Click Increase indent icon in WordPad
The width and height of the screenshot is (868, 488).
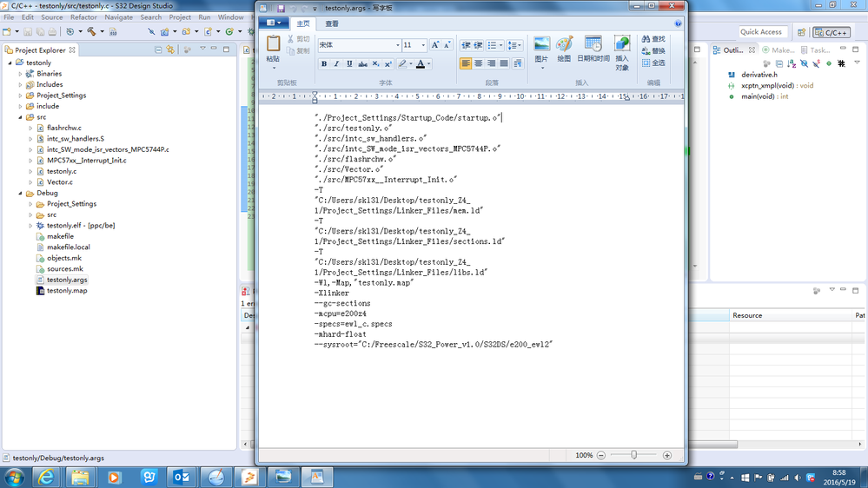(478, 45)
